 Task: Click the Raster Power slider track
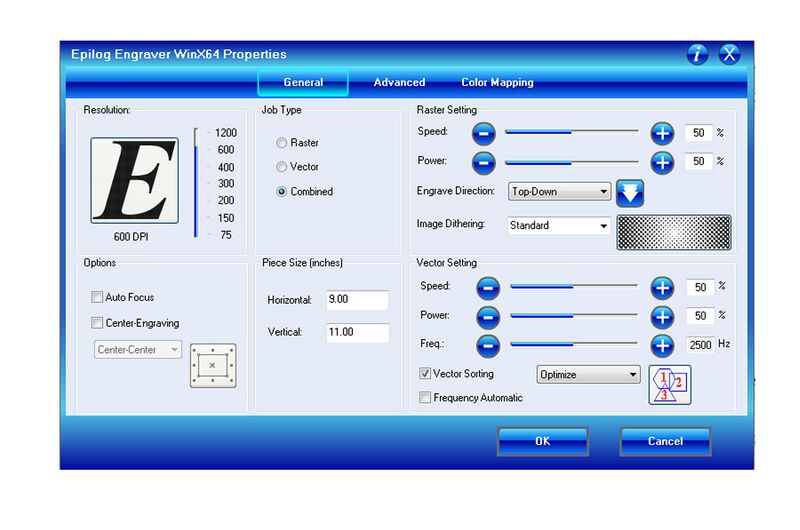coord(571,163)
